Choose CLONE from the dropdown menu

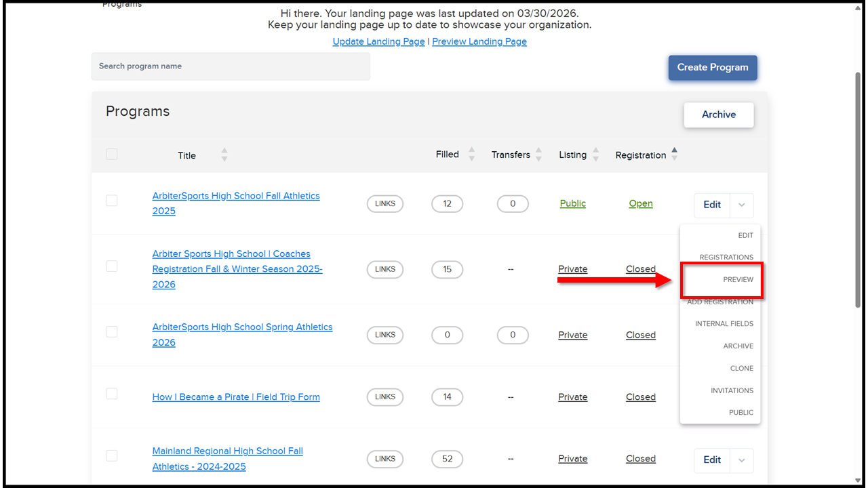[x=742, y=369]
